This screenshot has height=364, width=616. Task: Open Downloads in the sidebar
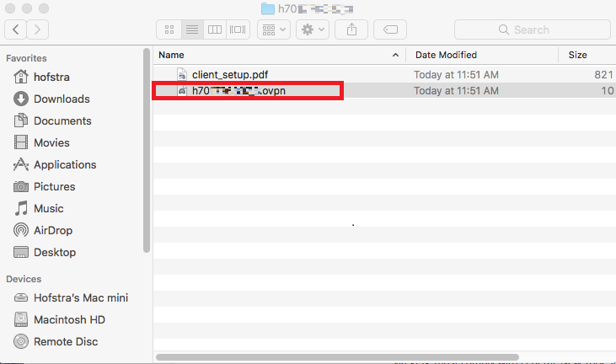coord(62,99)
